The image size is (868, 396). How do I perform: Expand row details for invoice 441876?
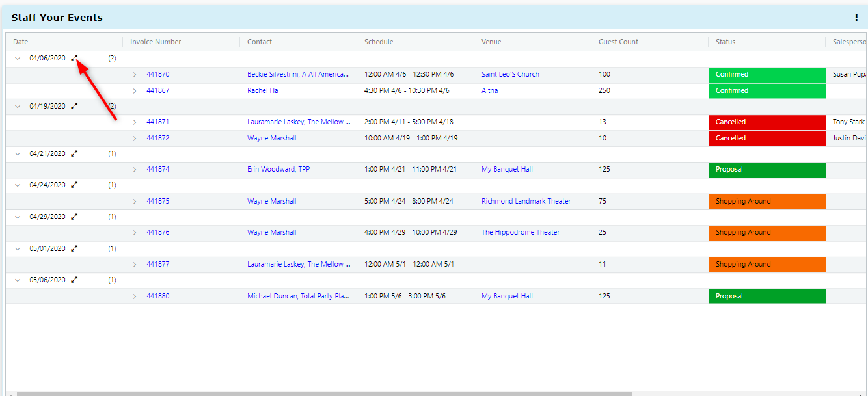pos(135,233)
